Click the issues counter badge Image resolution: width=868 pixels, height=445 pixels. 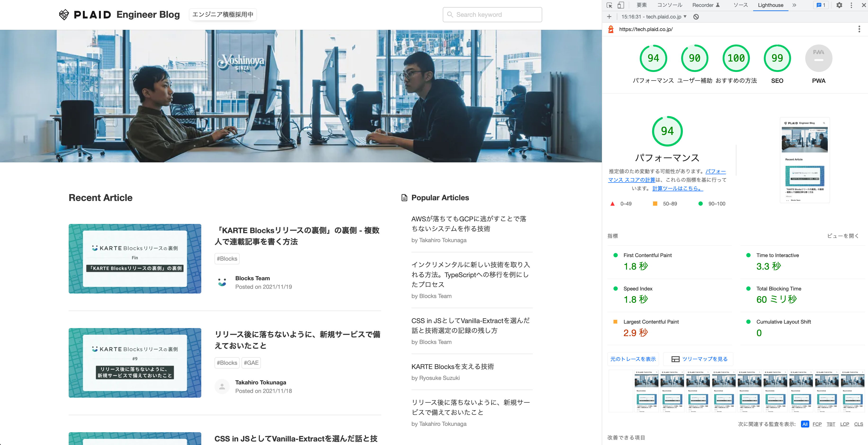[x=821, y=5]
